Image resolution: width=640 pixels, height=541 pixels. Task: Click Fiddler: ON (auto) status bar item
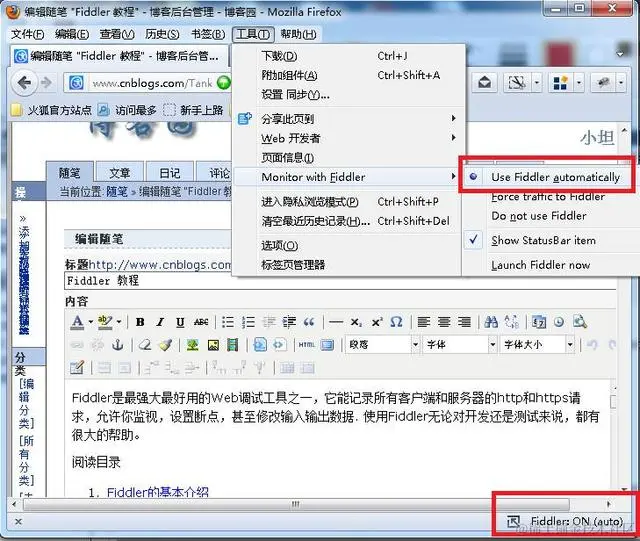click(x=565, y=521)
